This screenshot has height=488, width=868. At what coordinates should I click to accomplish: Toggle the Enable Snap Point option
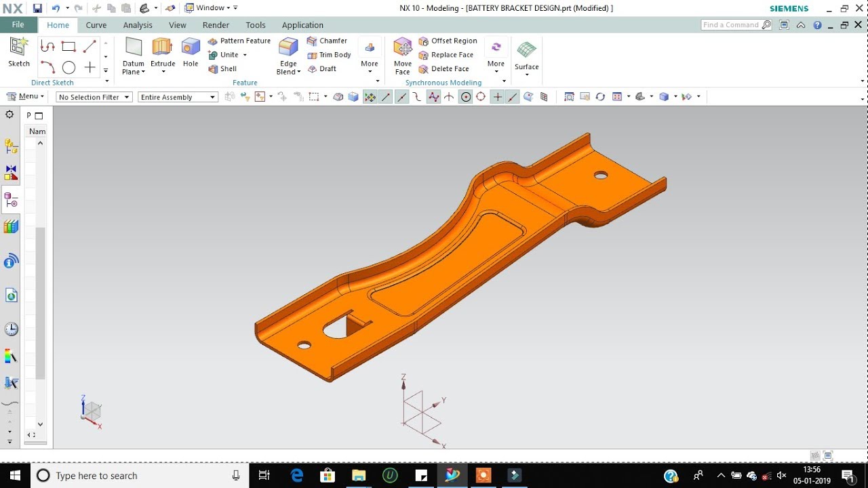point(370,96)
